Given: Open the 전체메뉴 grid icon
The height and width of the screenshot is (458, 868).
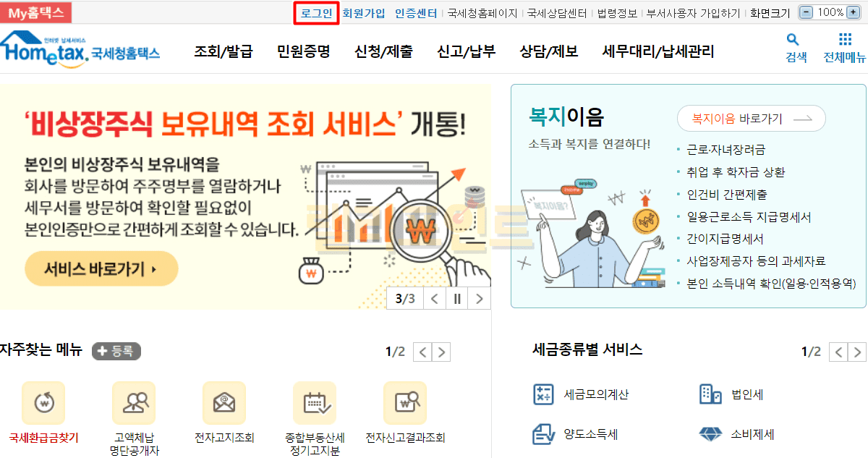Looking at the screenshot, I should 845,40.
